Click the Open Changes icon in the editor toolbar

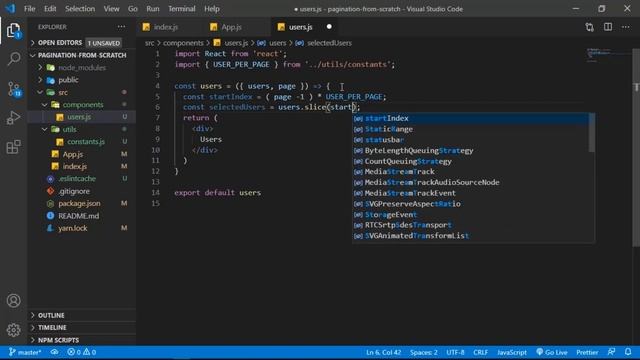[589, 27]
